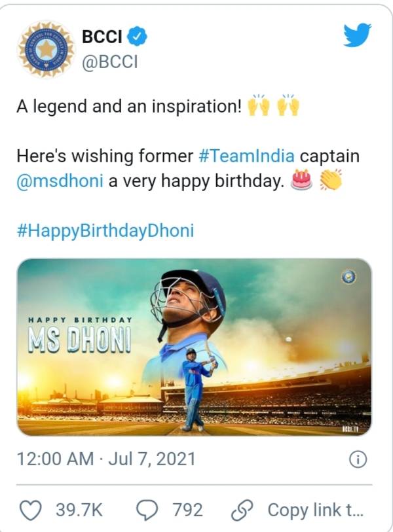Open the MS Dhoni birthday image
The height and width of the screenshot is (532, 393).
[194, 347]
